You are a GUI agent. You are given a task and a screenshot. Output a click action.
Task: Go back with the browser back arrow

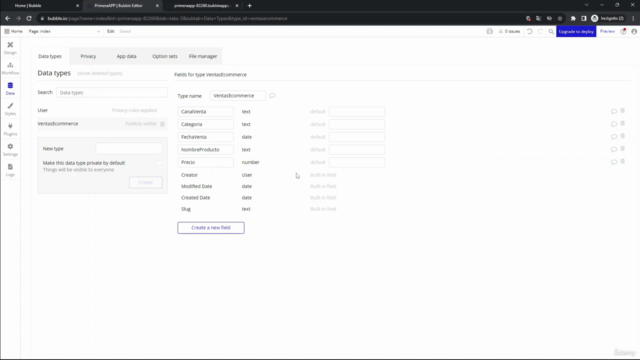[7, 18]
